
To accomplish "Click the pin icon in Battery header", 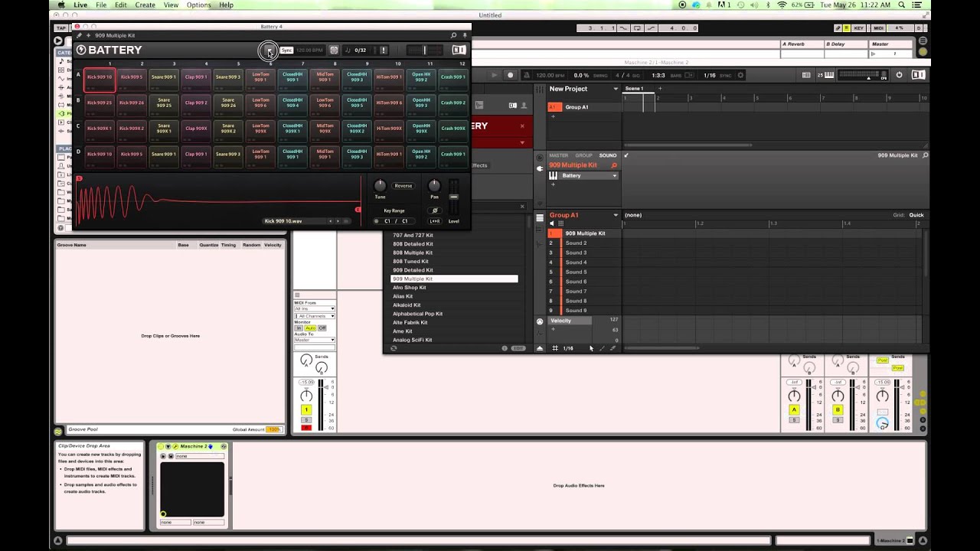I will pyautogui.click(x=464, y=35).
